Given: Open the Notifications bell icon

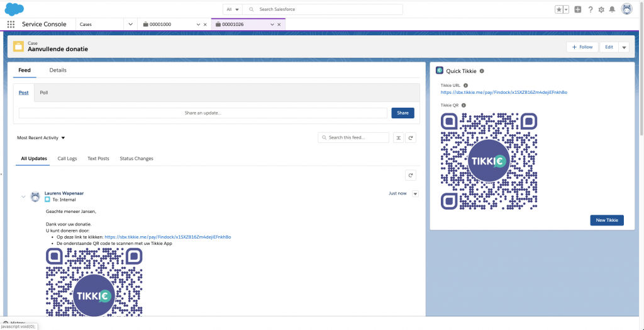Looking at the screenshot, I should click(x=612, y=9).
